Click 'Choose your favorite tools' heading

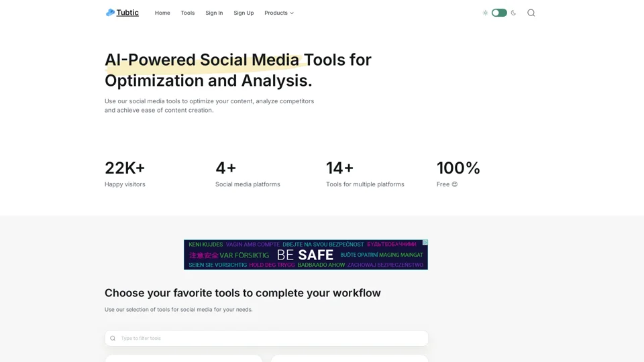[242, 293]
